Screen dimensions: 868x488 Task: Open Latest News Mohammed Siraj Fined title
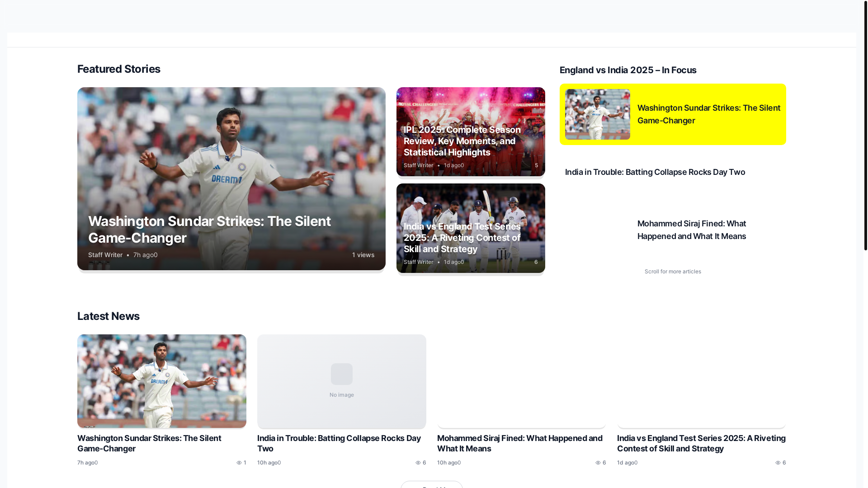click(520, 443)
